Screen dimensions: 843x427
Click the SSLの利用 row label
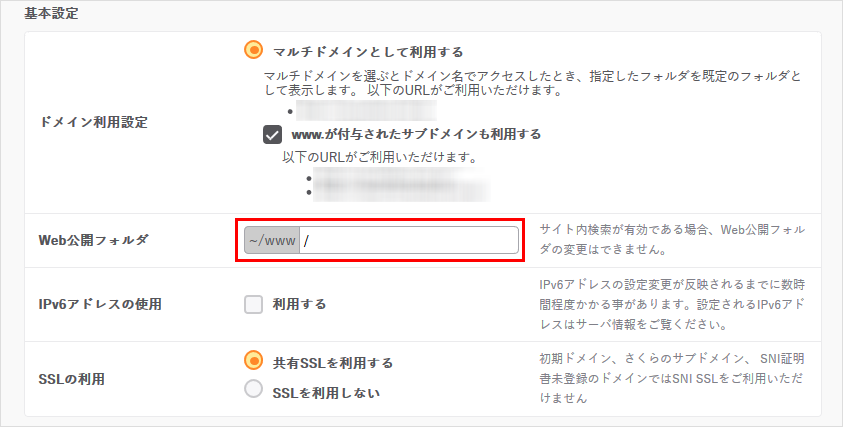(x=71, y=379)
